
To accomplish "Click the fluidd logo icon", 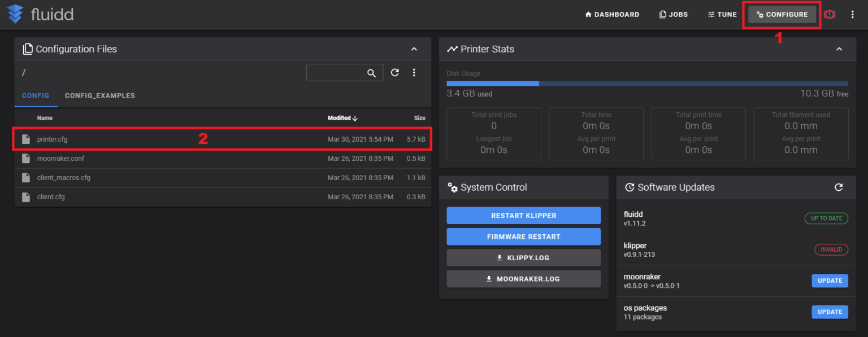I will point(15,14).
